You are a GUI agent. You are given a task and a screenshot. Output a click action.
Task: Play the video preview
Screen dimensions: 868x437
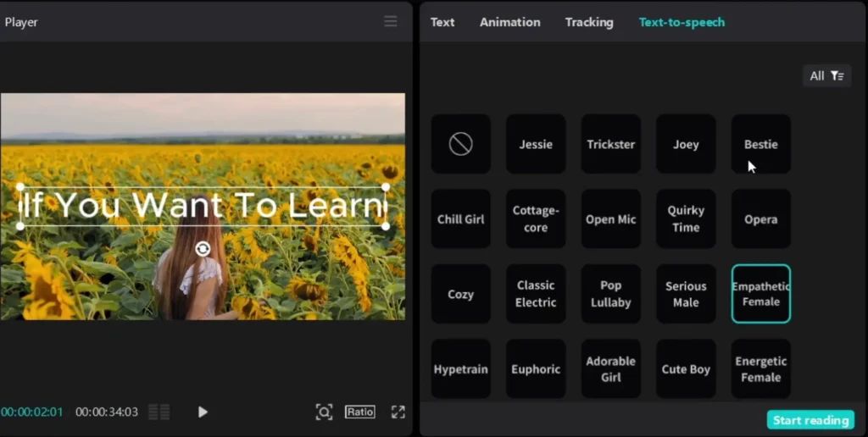203,412
